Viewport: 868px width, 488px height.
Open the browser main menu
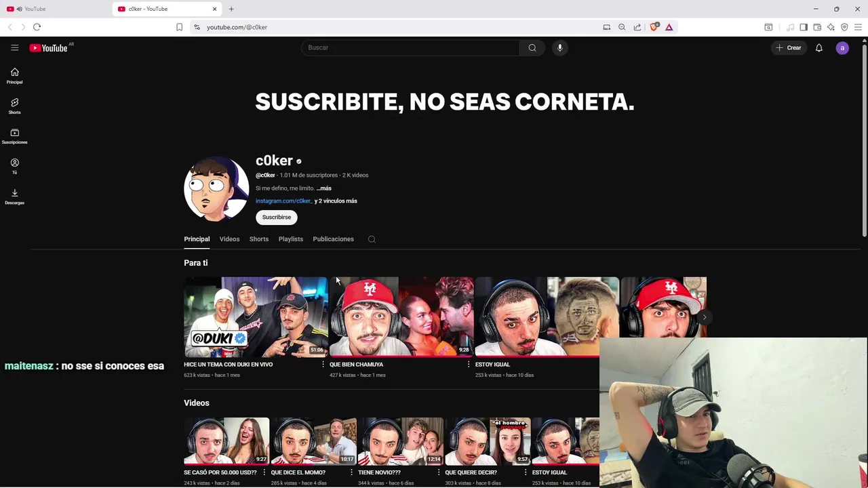(858, 27)
